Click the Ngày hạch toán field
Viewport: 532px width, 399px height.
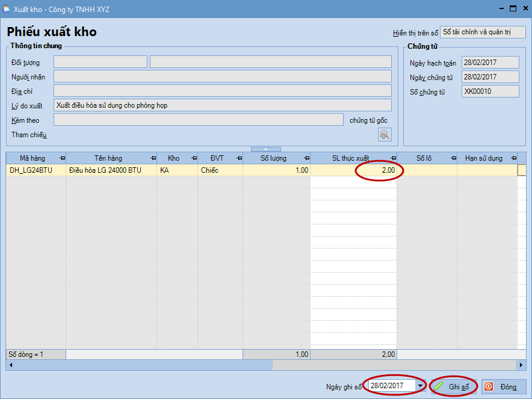pos(490,63)
